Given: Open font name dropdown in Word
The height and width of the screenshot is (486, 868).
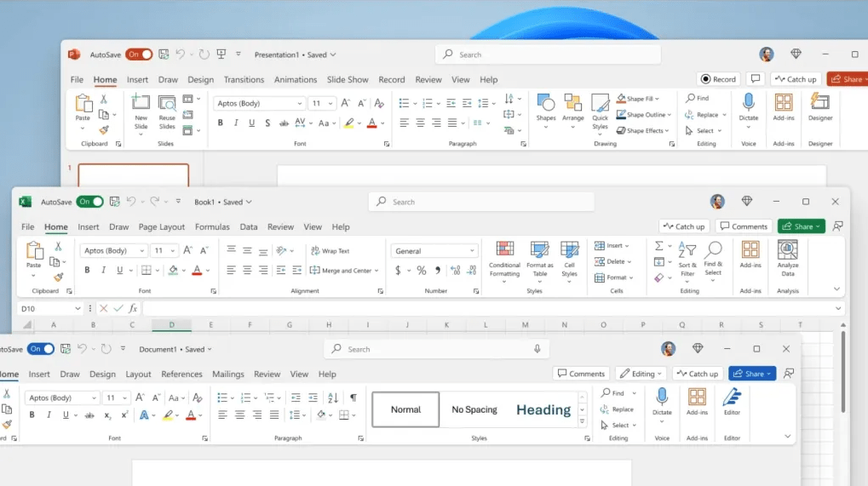Looking at the screenshot, I should [94, 397].
